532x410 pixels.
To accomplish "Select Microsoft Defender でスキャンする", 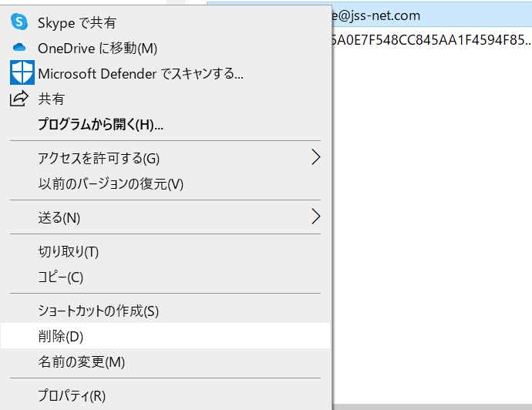I will tap(165, 73).
